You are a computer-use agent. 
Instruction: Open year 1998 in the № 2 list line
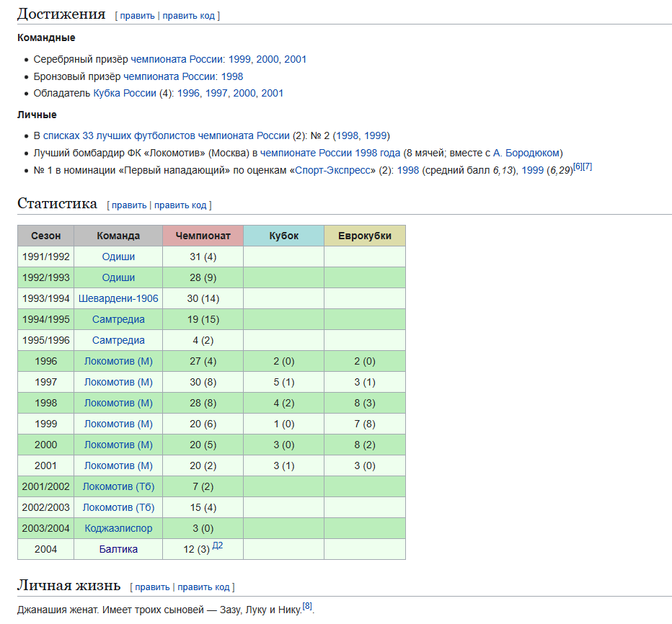[347, 135]
